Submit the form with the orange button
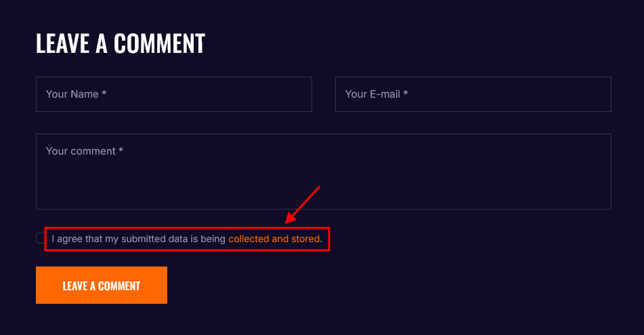The image size is (644, 335). tap(102, 285)
